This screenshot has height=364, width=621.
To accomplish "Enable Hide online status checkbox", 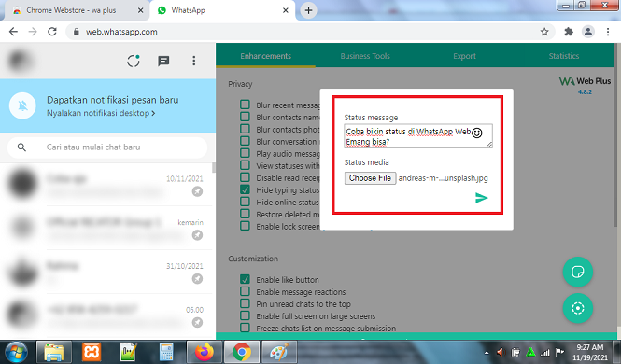I will (x=245, y=202).
